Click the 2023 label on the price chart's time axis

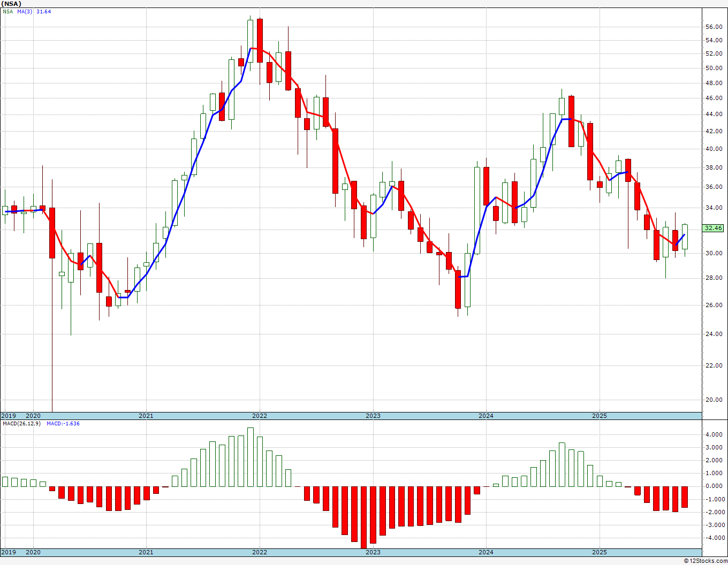(373, 416)
